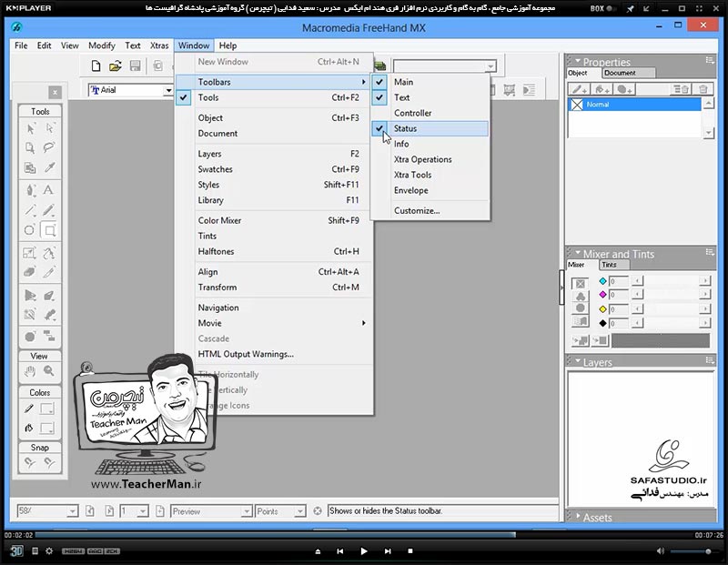Open the Arial font dropdown

click(x=168, y=90)
